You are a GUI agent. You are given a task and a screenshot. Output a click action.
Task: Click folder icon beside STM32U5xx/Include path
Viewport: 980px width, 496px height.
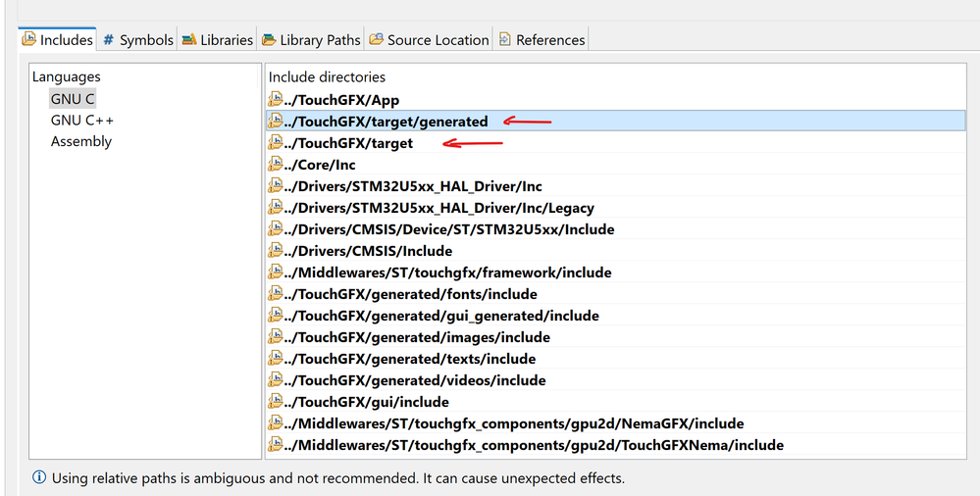click(x=275, y=228)
